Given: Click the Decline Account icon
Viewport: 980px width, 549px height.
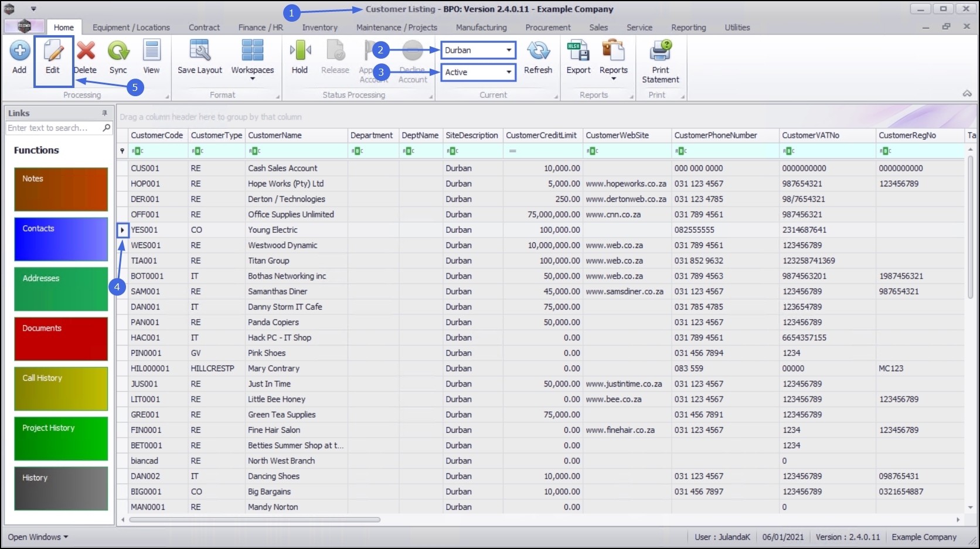Looking at the screenshot, I should tap(413, 51).
